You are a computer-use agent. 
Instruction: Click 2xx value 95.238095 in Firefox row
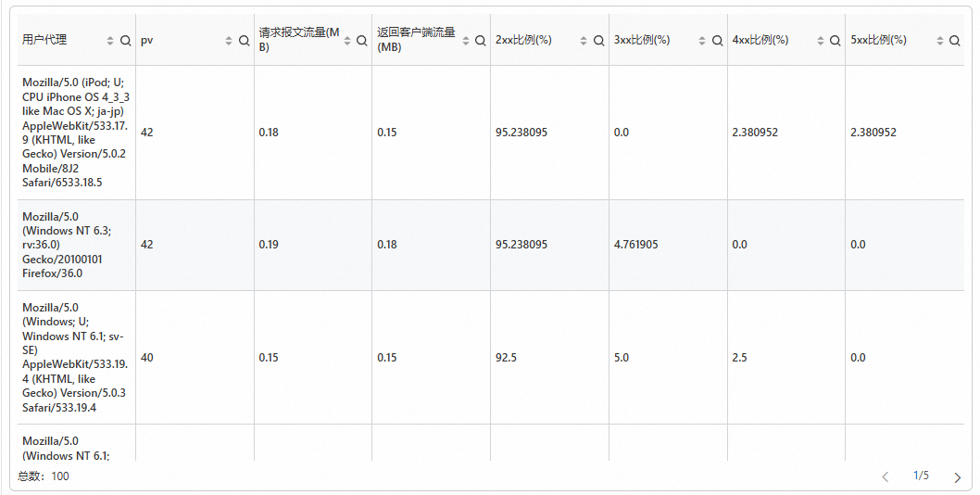point(521,245)
